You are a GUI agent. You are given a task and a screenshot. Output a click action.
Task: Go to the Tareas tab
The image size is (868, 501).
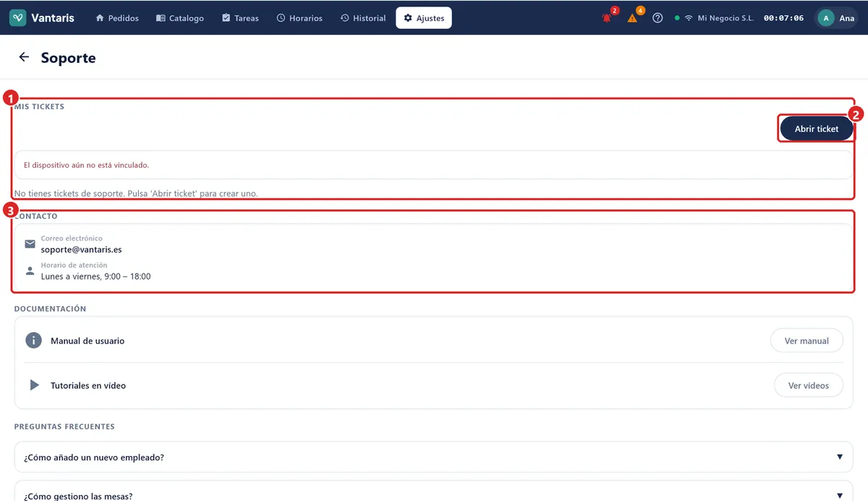pos(240,18)
